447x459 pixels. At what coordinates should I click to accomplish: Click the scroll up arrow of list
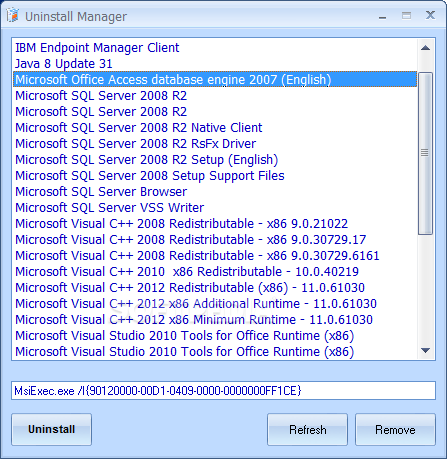(425, 48)
